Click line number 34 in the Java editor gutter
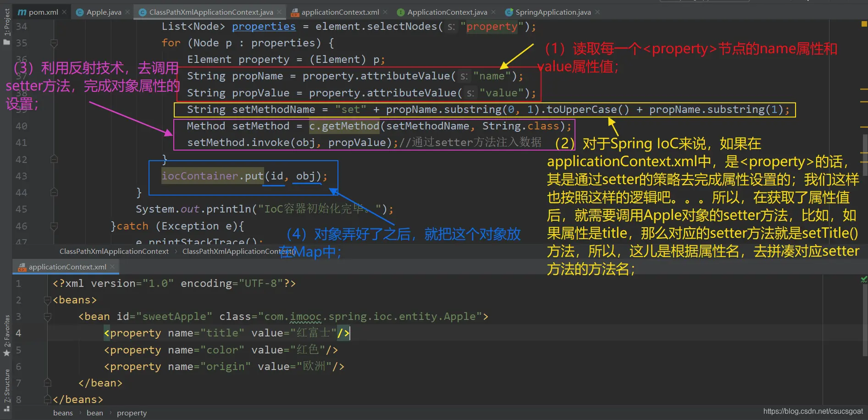This screenshot has width=868, height=420. tap(22, 27)
